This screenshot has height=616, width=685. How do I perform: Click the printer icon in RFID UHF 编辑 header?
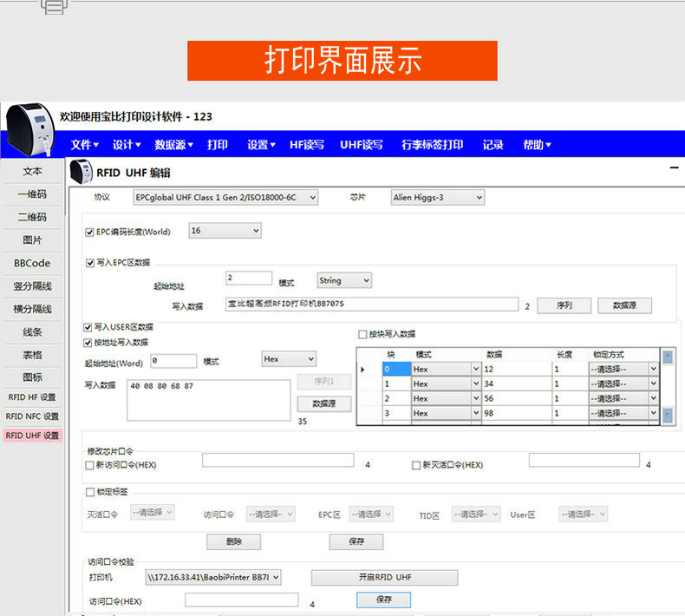click(81, 173)
